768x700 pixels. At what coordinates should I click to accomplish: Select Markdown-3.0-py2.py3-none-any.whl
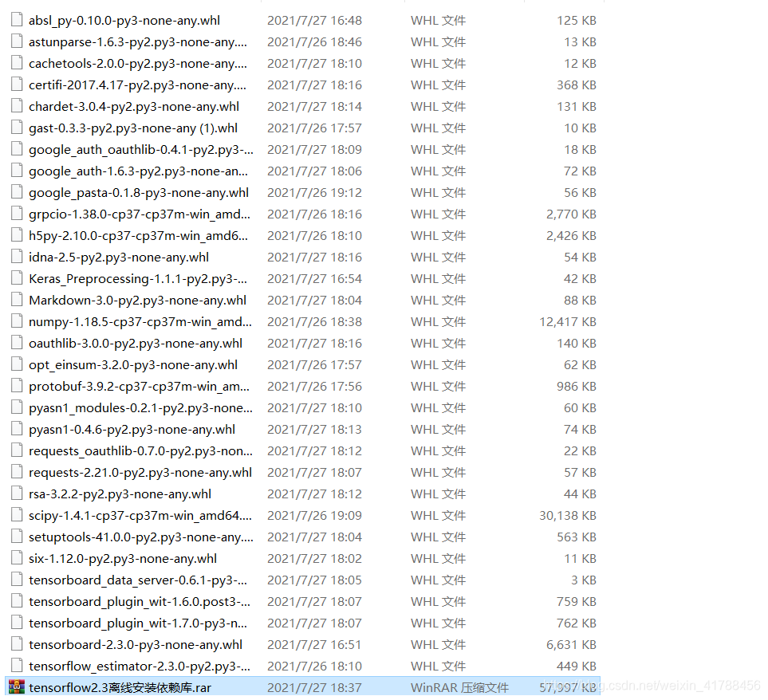[x=138, y=301]
